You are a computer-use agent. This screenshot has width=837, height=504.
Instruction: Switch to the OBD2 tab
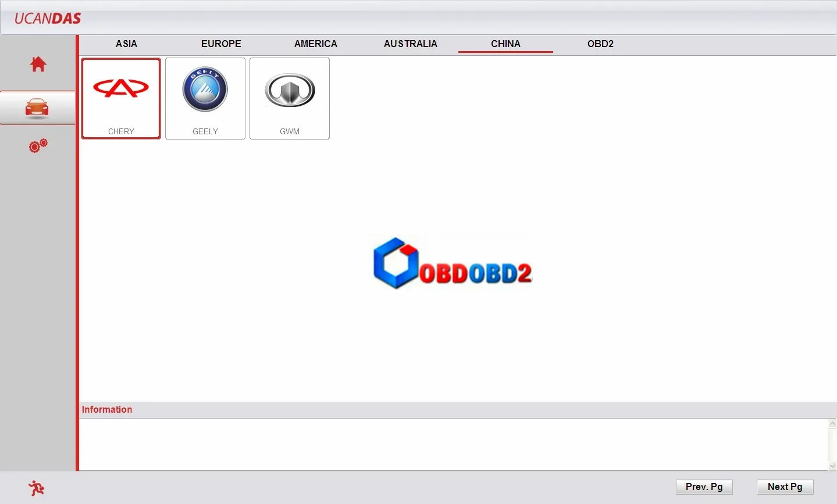600,44
